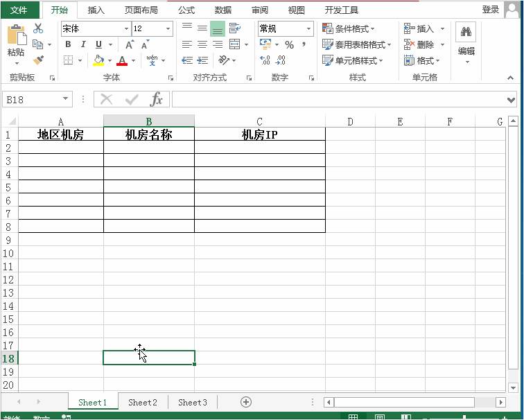Image resolution: width=524 pixels, height=420 pixels.
Task: Increase font size with large A
Action: 130,44
